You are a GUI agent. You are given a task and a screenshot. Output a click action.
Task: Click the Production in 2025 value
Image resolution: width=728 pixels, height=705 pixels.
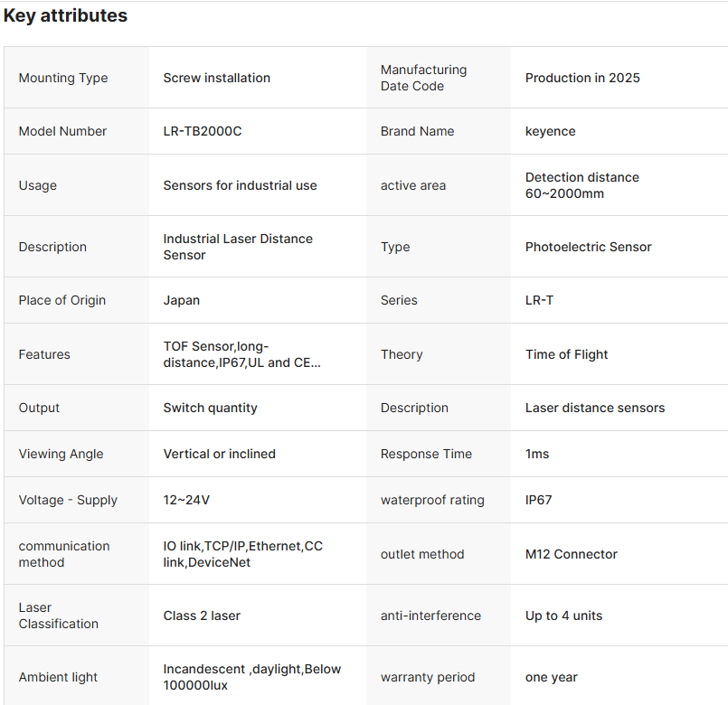click(x=582, y=78)
